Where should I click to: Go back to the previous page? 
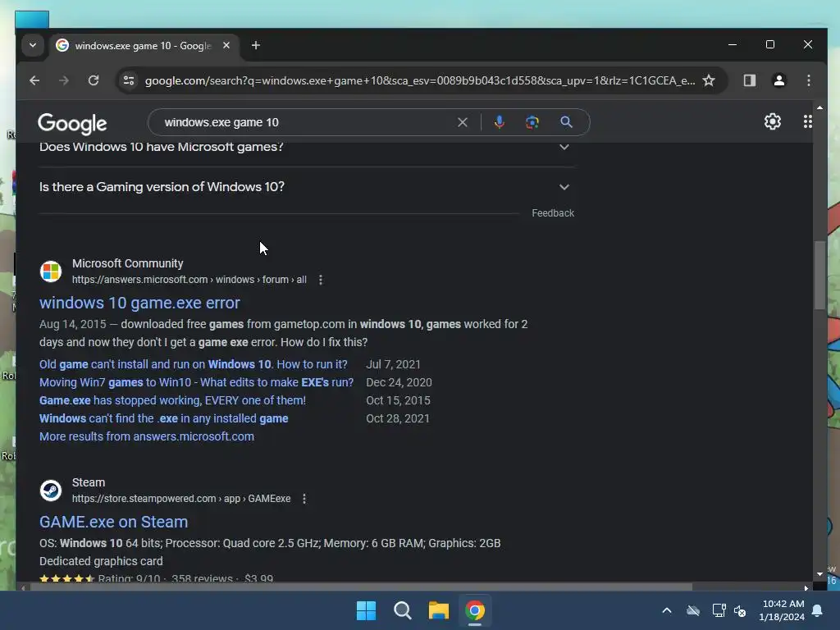(34, 80)
